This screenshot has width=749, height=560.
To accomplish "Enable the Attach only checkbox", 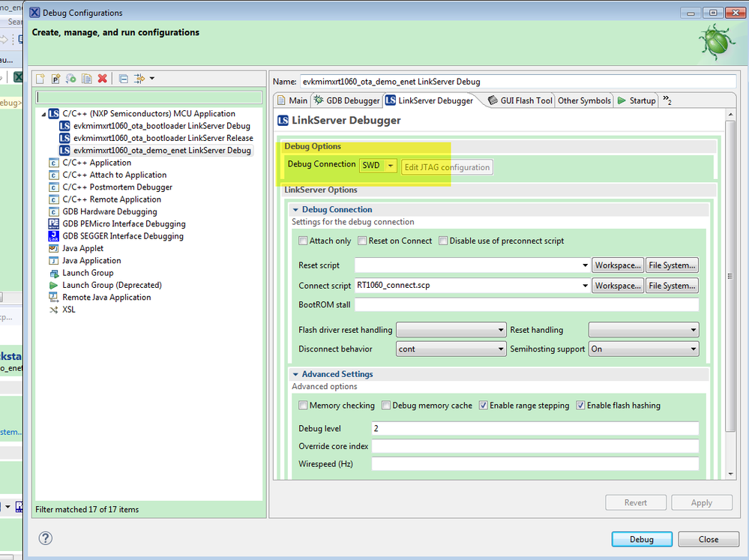I will [x=303, y=241].
